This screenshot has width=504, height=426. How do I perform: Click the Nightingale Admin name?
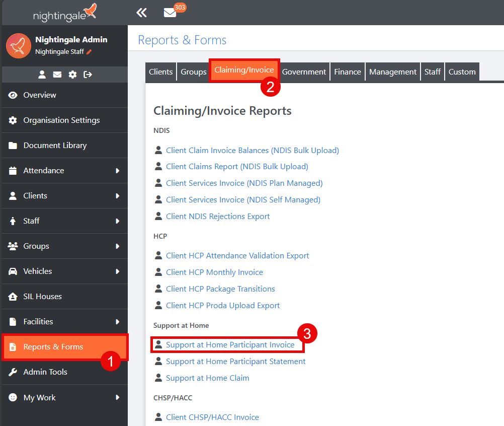[x=71, y=40]
